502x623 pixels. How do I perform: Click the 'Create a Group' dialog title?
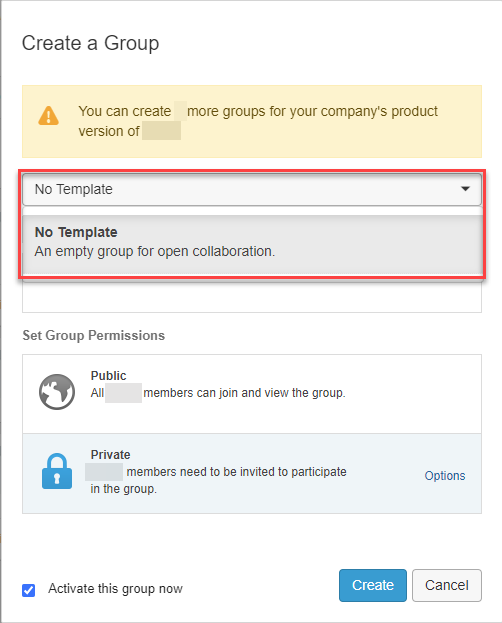[91, 43]
